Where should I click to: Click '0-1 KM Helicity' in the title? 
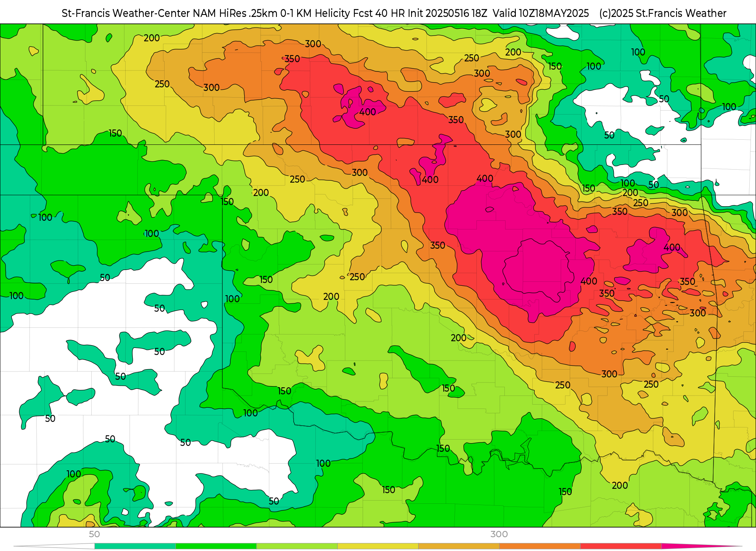point(315,13)
